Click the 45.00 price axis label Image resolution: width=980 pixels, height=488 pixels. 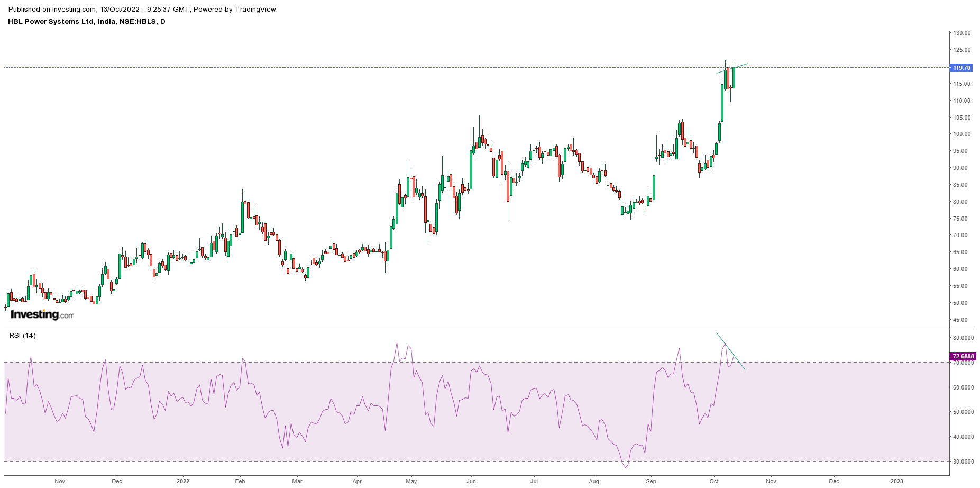click(x=961, y=320)
